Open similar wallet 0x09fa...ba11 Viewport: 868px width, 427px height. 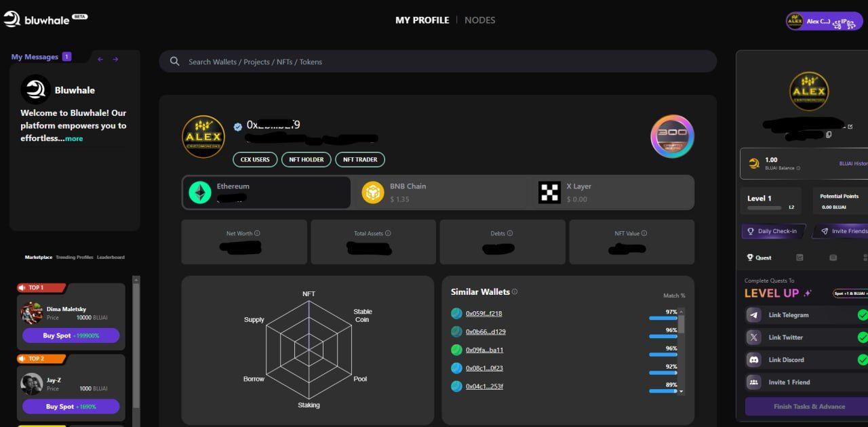(x=484, y=350)
